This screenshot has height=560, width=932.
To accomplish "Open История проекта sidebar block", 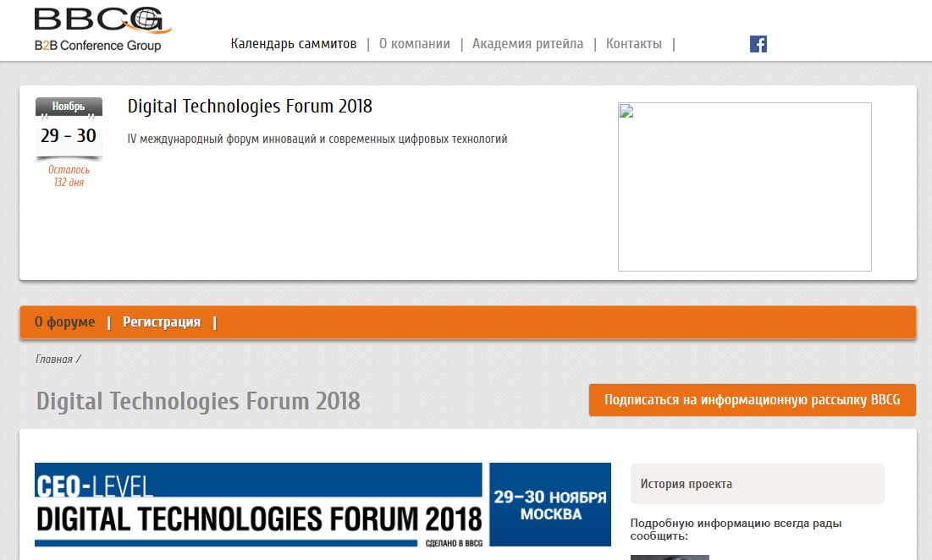I will click(758, 484).
